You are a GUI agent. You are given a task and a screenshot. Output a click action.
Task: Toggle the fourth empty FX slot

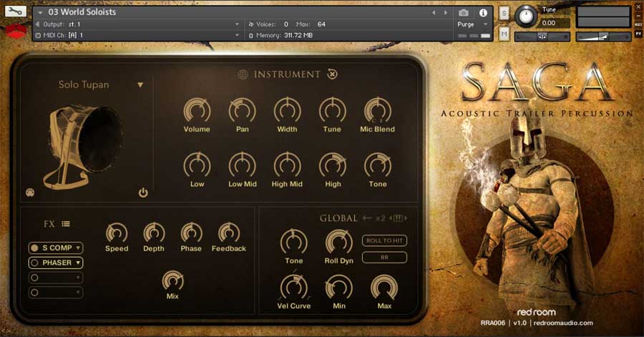click(x=34, y=292)
